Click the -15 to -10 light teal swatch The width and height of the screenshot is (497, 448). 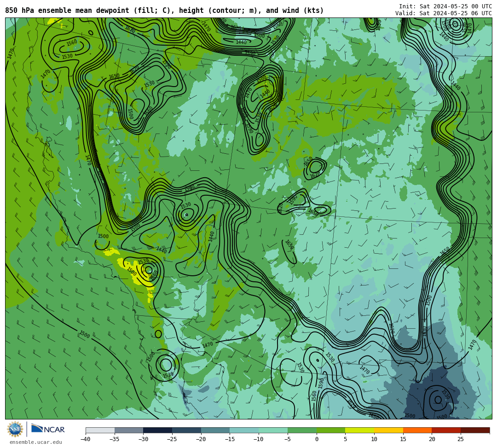click(244, 430)
